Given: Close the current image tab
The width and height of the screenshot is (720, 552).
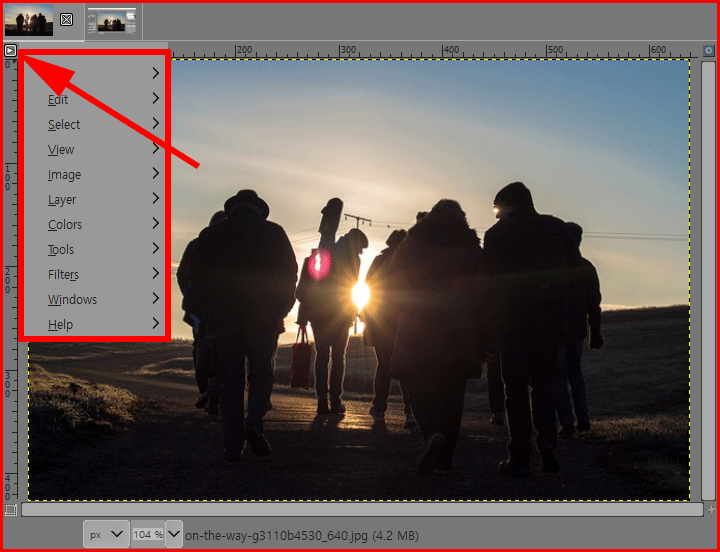Looking at the screenshot, I should tap(67, 19).
